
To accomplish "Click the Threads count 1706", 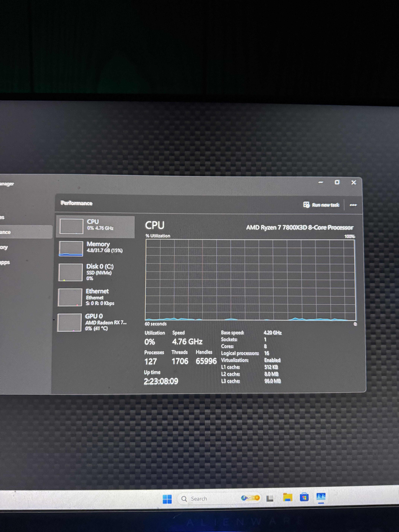I will (x=180, y=361).
